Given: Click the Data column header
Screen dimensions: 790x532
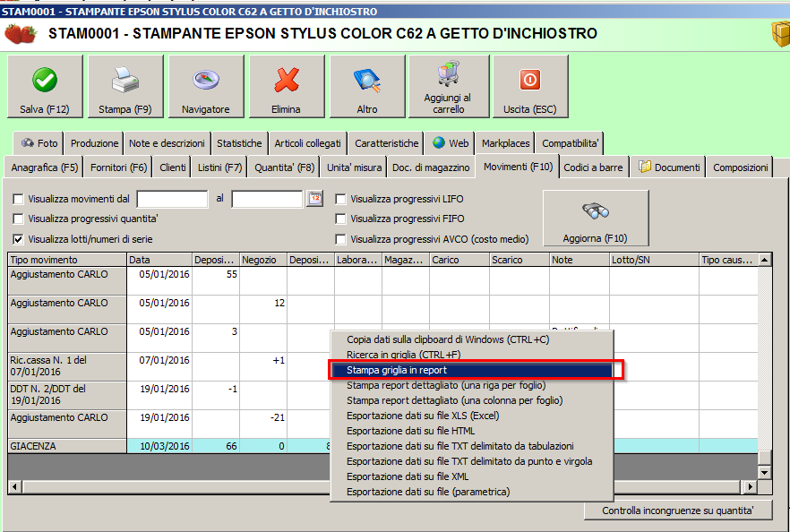Looking at the screenshot, I should click(159, 260).
